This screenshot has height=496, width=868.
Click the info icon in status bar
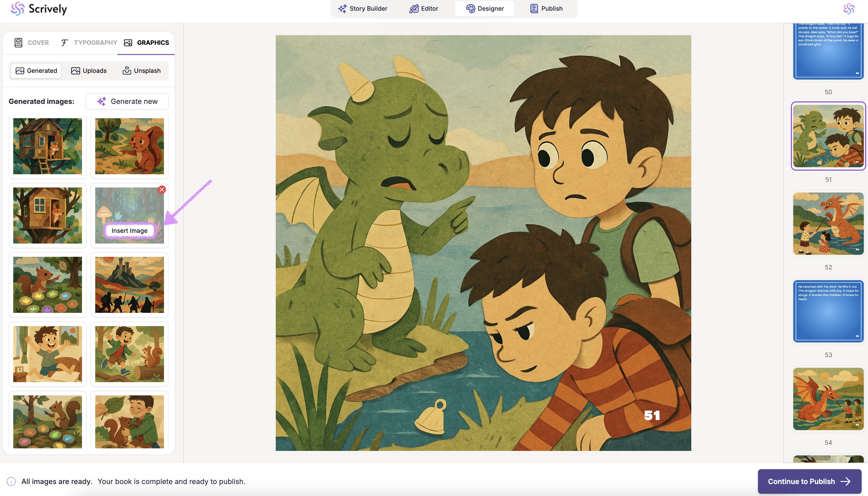click(x=11, y=481)
